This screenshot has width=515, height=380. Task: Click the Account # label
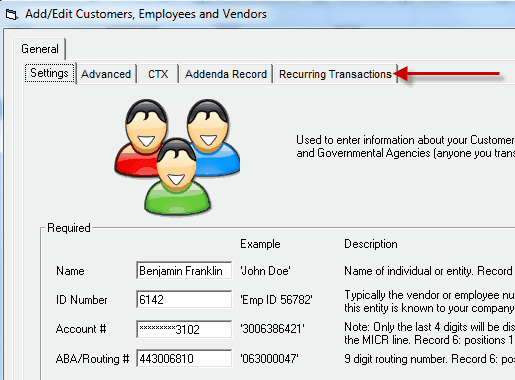click(x=81, y=329)
